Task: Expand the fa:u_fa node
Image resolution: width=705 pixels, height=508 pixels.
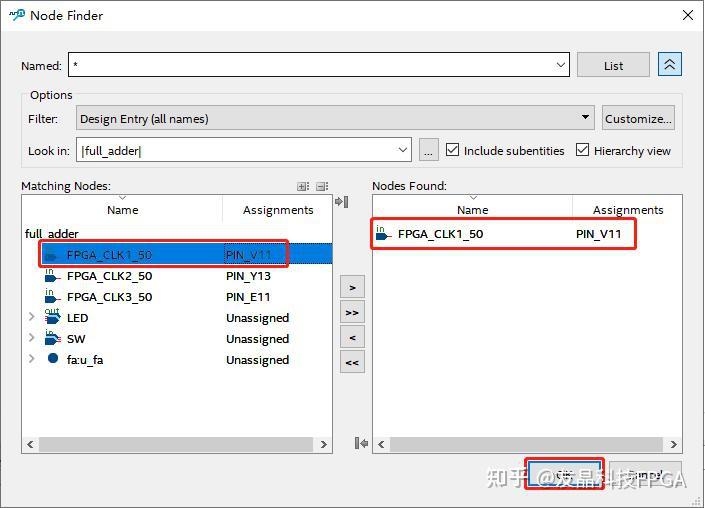Action: (31, 359)
